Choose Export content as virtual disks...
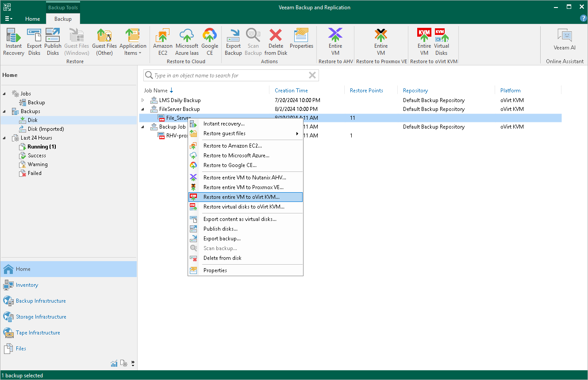The width and height of the screenshot is (588, 380). (246, 219)
